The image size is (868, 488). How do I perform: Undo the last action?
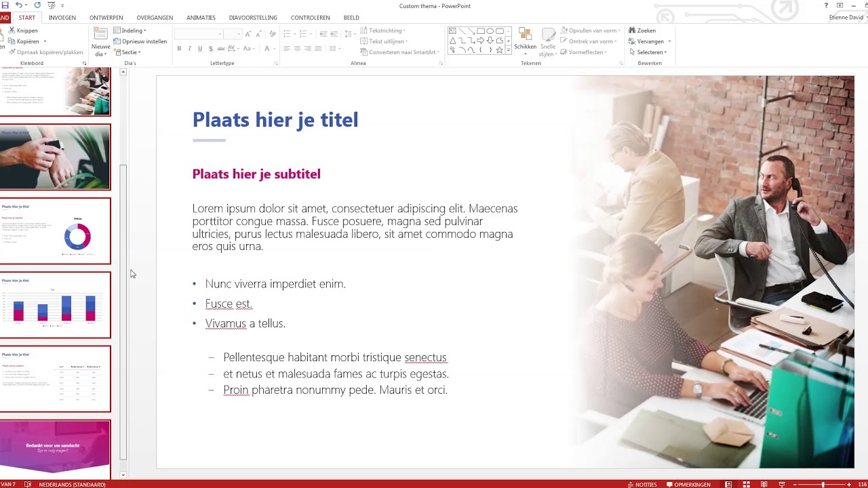(x=18, y=5)
